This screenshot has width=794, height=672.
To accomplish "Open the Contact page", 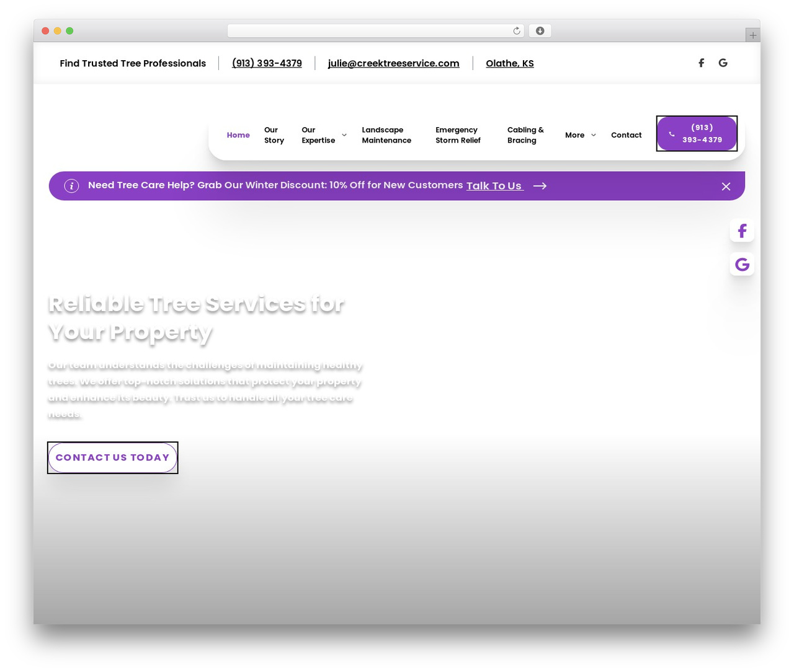I will (x=626, y=135).
